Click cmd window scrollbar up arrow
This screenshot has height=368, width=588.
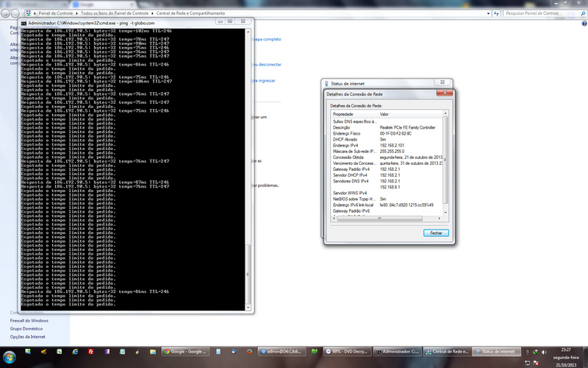[248, 32]
